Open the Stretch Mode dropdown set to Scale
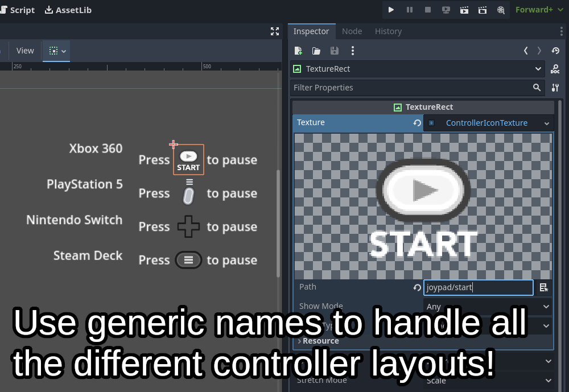 tap(488, 381)
